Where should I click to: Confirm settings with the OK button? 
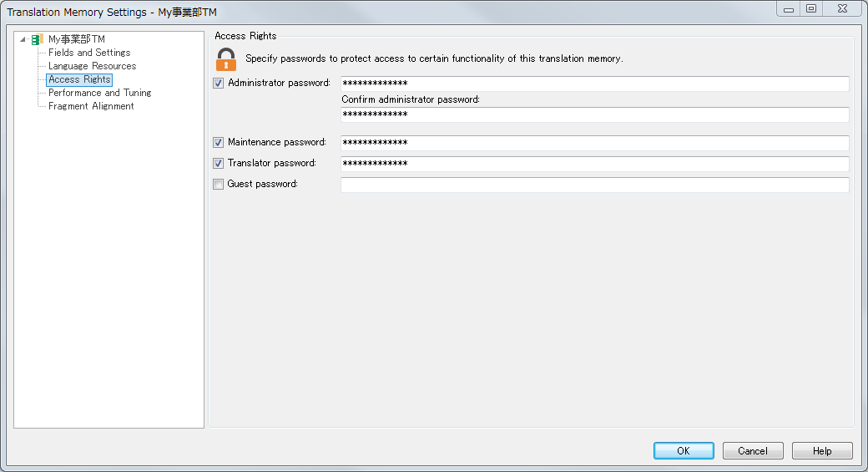684,451
